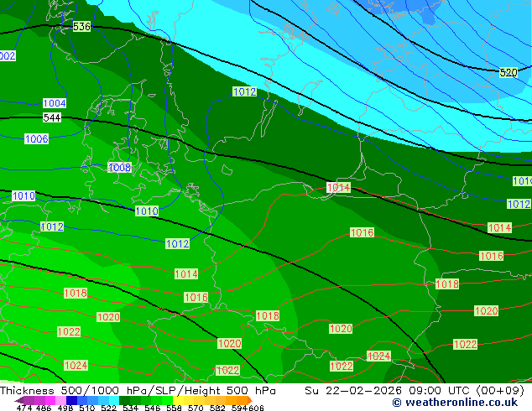The width and height of the screenshot is (532, 411).
Task: Select the blue 1004 isobar label
Action: (x=55, y=103)
